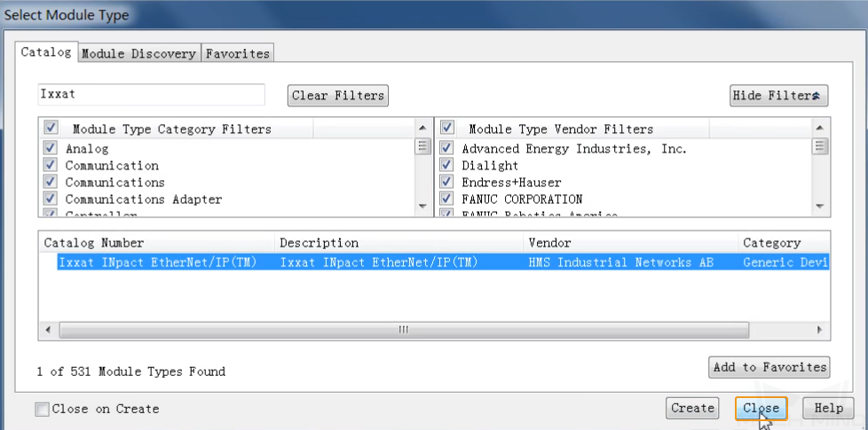Hide the filter panels using Hide Filters
Screen dimensions: 868x430
[778, 95]
